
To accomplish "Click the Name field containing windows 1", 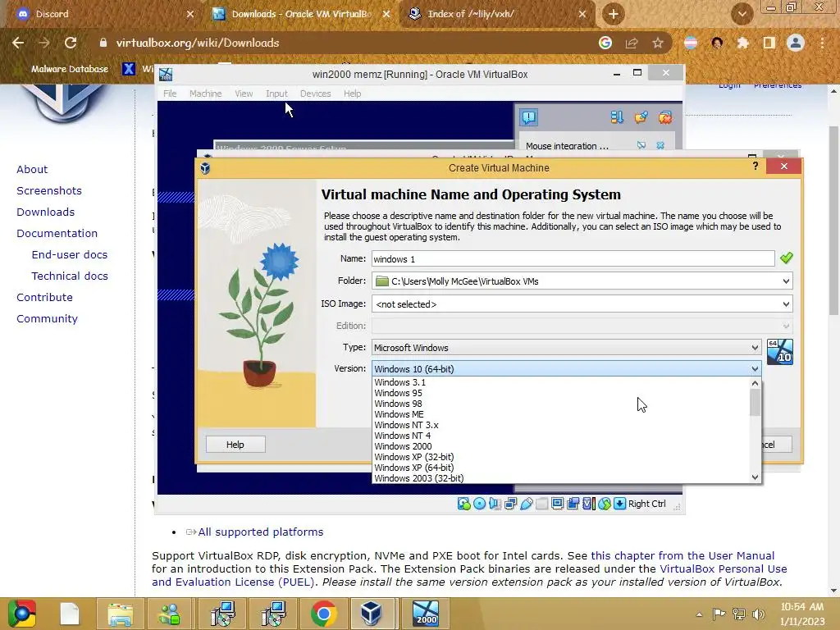I will click(573, 258).
